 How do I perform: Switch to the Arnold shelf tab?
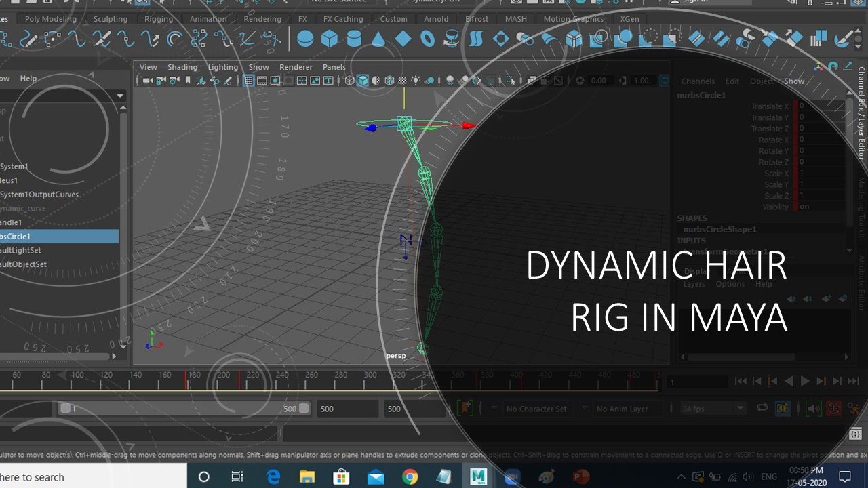coord(436,19)
